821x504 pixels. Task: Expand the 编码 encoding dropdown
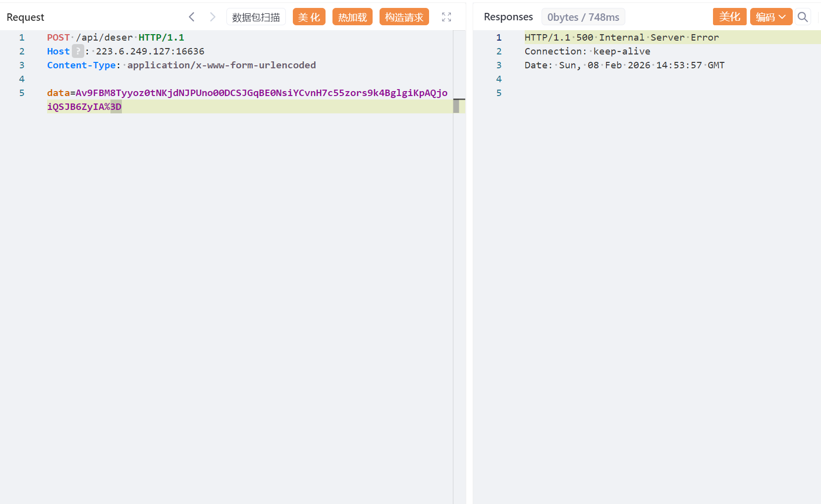pyautogui.click(x=771, y=17)
